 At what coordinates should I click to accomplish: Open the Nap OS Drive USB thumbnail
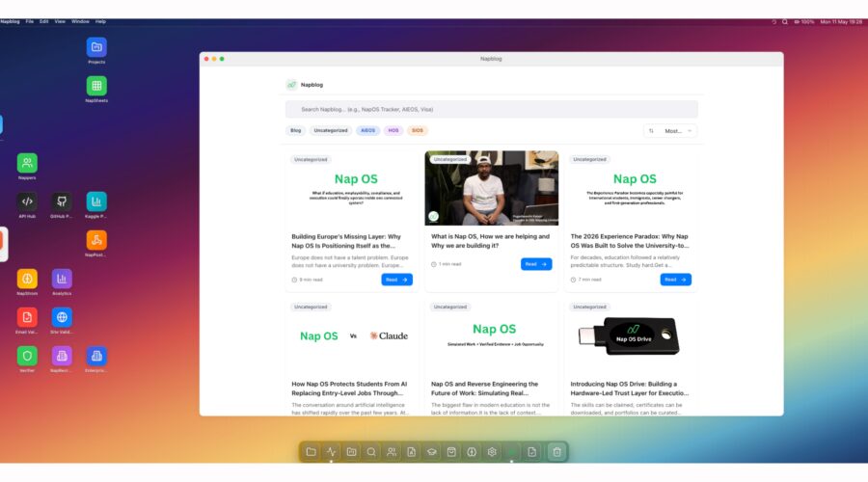(x=631, y=335)
